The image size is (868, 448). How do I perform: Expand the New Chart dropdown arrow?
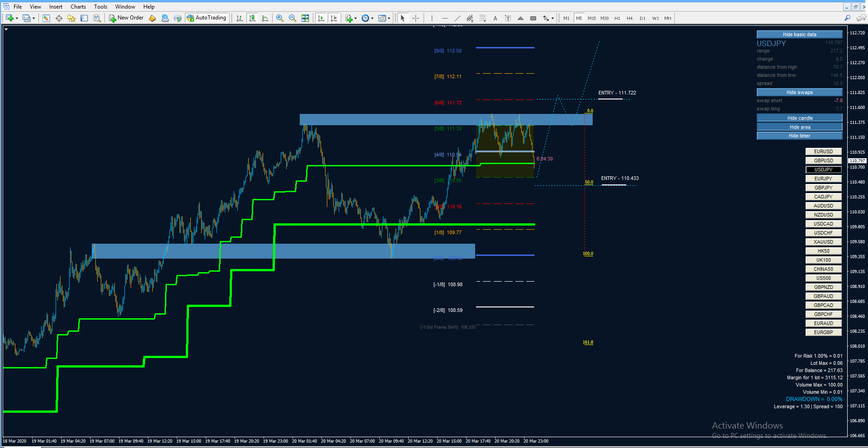click(x=17, y=19)
